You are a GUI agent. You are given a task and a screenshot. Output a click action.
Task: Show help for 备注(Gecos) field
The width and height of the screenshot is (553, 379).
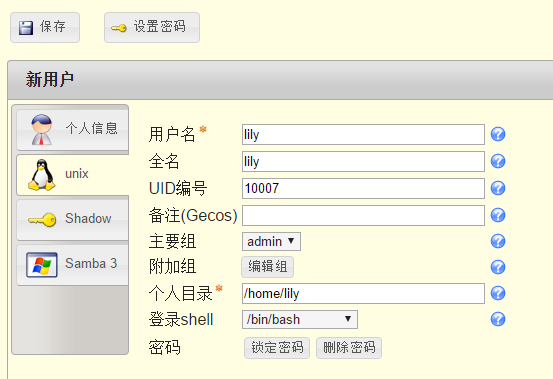tap(498, 215)
